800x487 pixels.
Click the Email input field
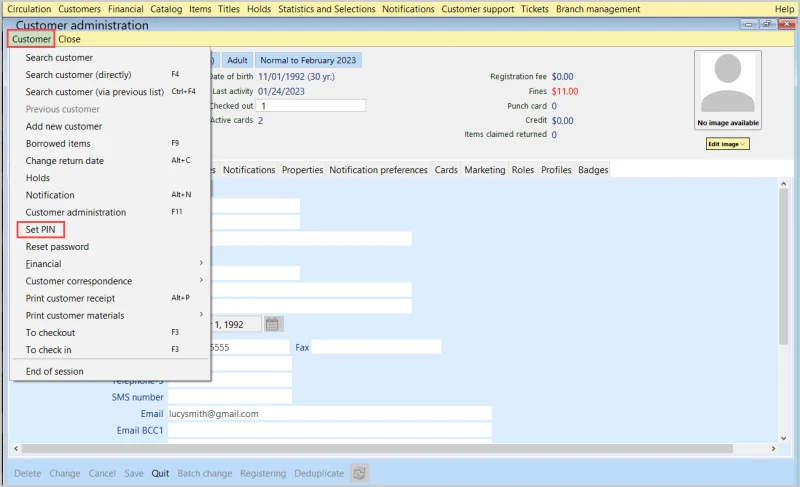(x=329, y=413)
